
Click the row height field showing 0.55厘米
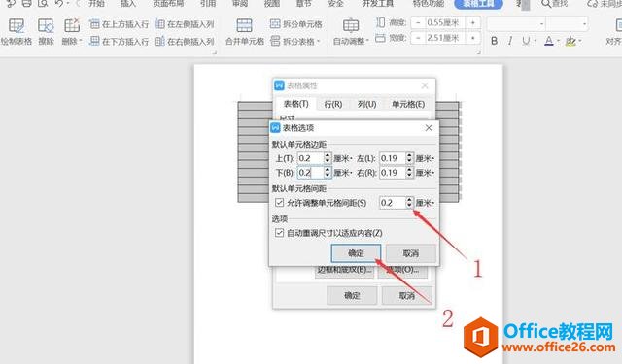pyautogui.click(x=445, y=23)
